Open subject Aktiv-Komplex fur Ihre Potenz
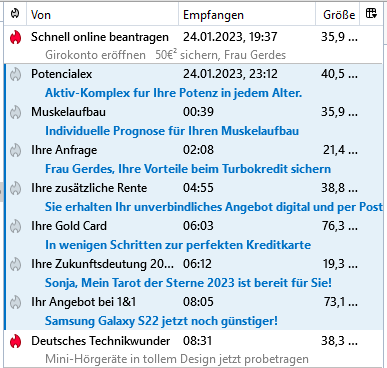The height and width of the screenshot is (368, 387). [173, 93]
